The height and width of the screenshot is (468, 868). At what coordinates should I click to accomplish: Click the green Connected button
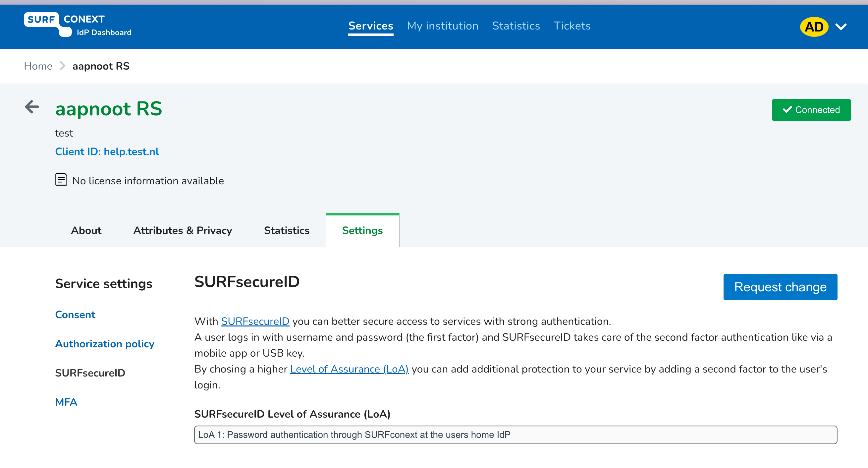point(811,110)
